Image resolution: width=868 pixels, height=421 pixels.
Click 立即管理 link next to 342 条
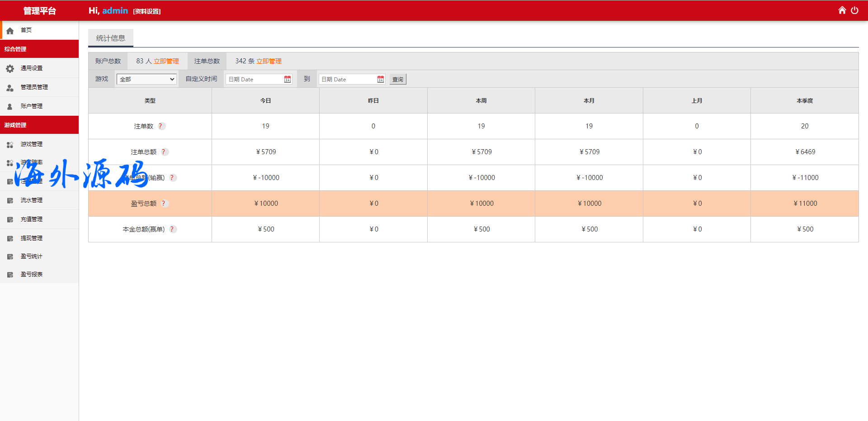[269, 61]
